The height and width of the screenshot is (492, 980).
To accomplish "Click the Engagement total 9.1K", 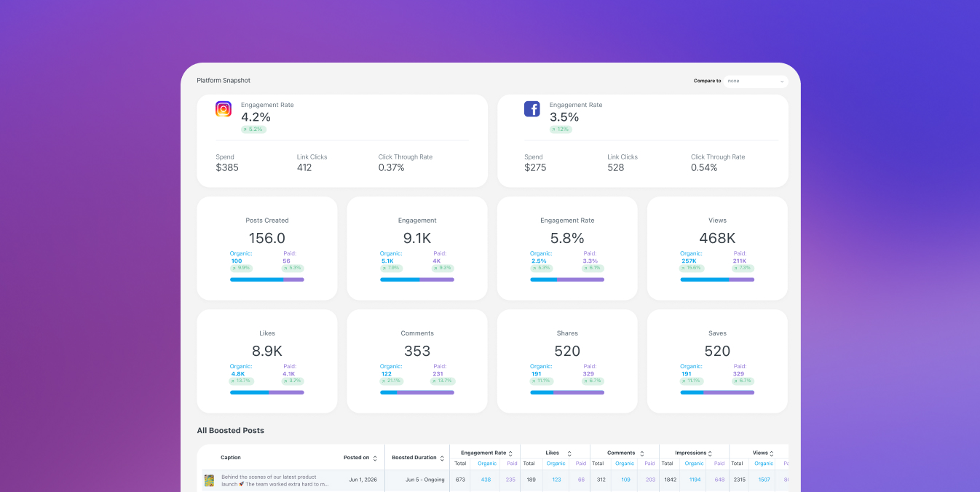I will point(417,238).
